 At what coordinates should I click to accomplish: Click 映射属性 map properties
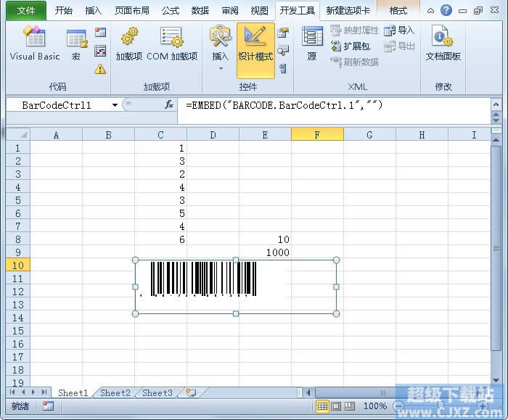354,30
